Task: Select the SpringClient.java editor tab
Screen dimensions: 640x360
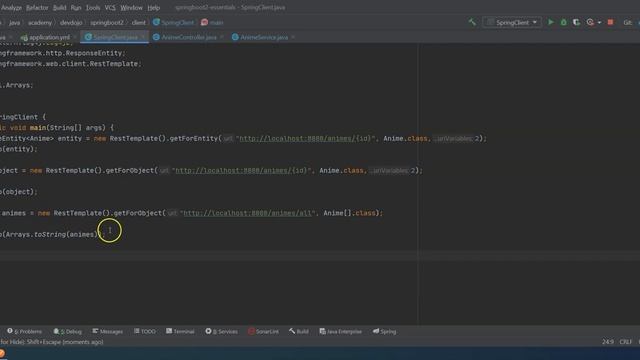Action: click(x=115, y=37)
